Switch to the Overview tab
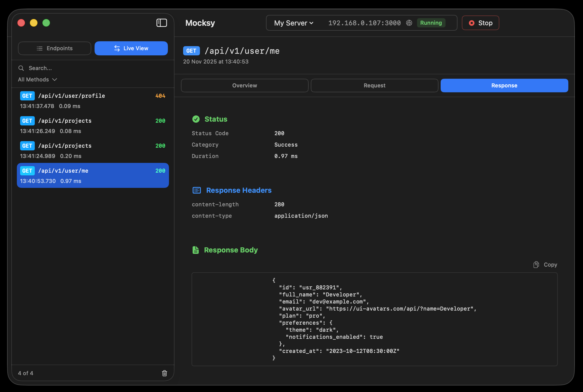 coord(244,85)
